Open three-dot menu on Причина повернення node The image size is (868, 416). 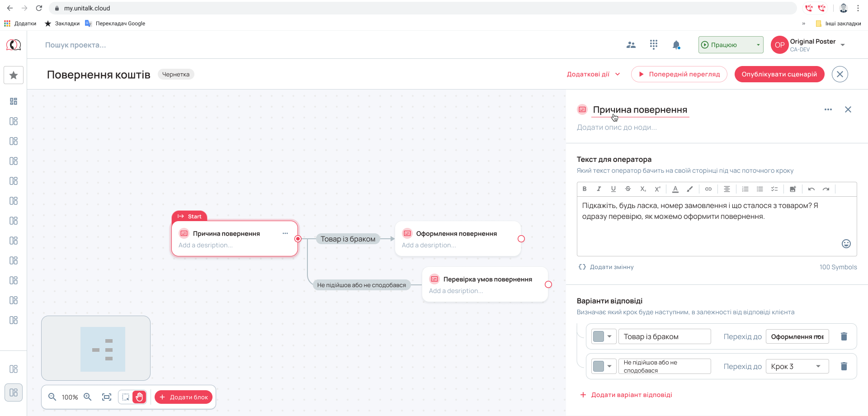tap(285, 233)
